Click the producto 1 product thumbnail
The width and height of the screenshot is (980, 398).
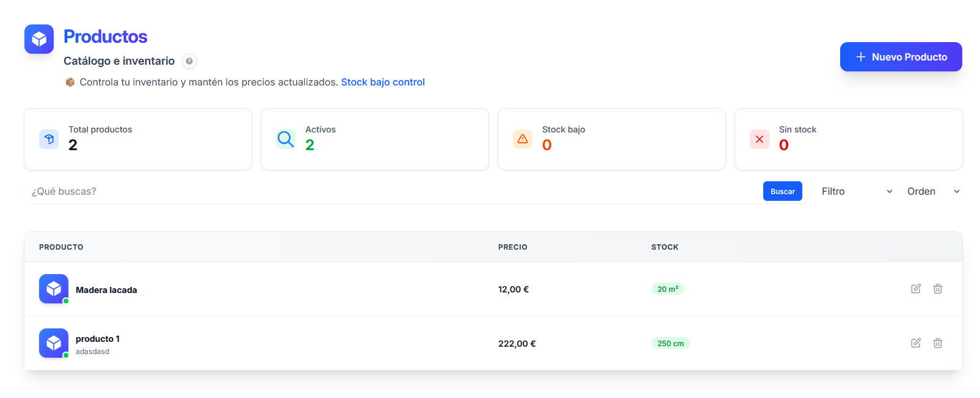click(54, 343)
